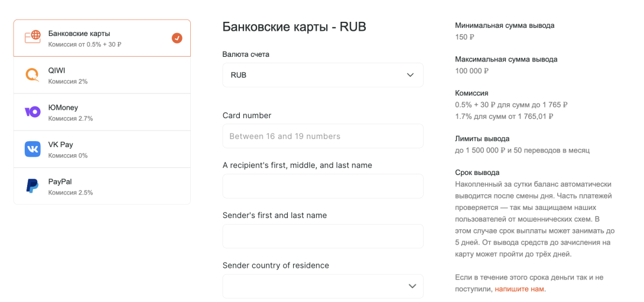Click the PayPal logo icon

(x=32, y=186)
